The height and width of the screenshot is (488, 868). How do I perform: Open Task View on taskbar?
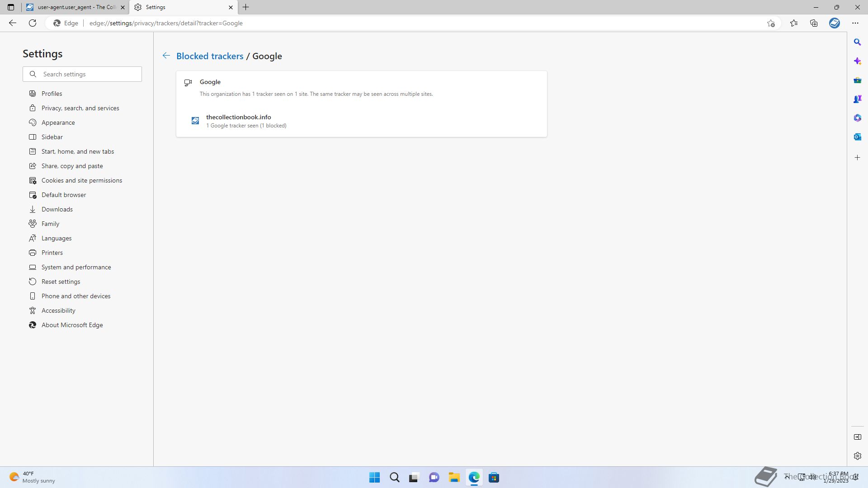coord(414,477)
